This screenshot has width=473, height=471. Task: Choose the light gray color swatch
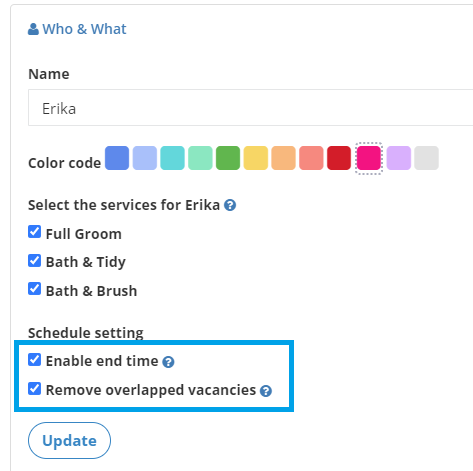427,158
